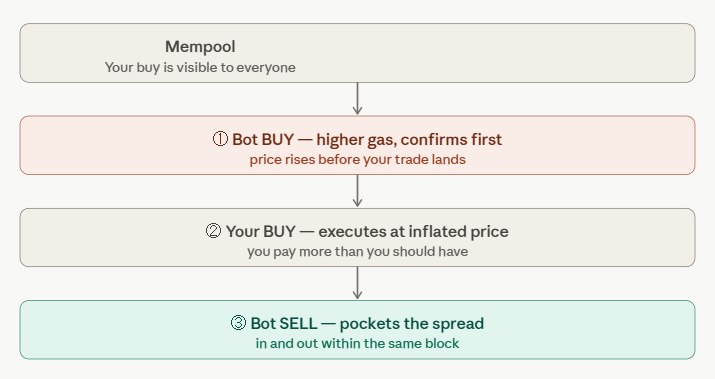The height and width of the screenshot is (379, 715).
Task: Click the arrow below the Mempool box
Action: coord(358,99)
